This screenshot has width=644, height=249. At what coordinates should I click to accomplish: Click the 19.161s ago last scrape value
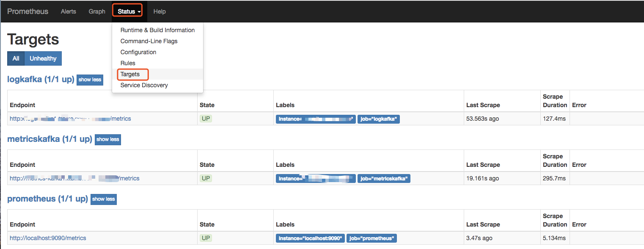click(482, 178)
